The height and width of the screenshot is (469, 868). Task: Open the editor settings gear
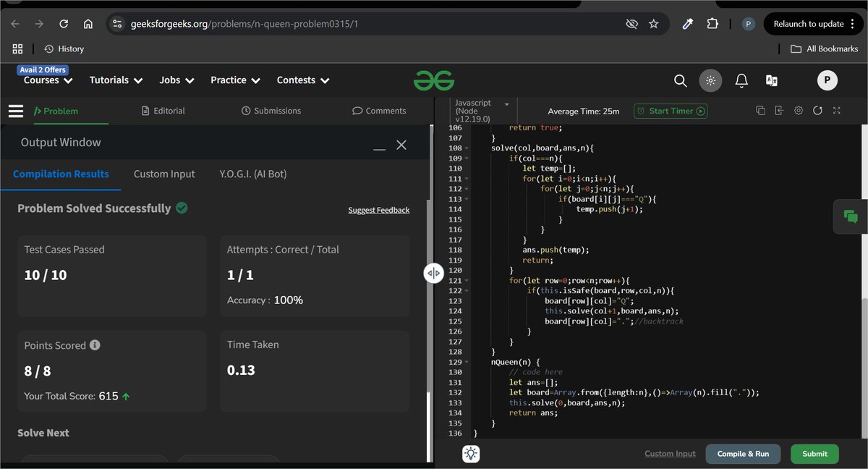[799, 111]
